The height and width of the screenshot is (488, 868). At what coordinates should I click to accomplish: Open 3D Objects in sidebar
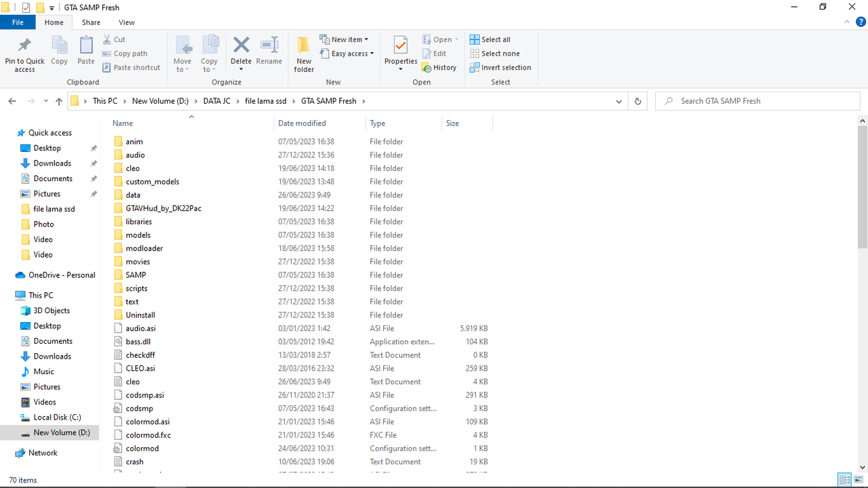pyautogui.click(x=52, y=310)
